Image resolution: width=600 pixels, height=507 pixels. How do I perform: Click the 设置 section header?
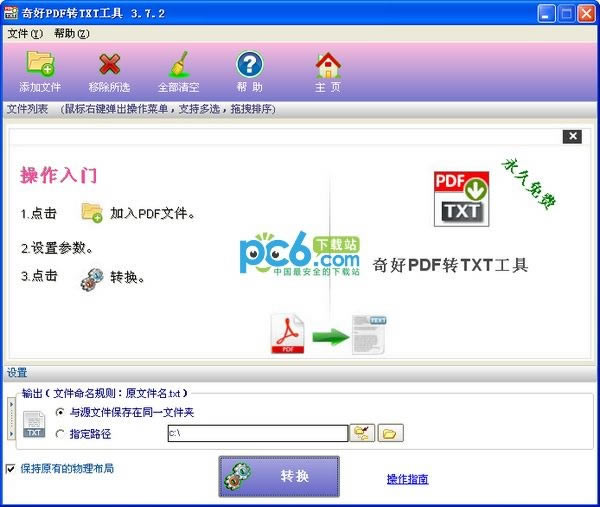[17, 373]
